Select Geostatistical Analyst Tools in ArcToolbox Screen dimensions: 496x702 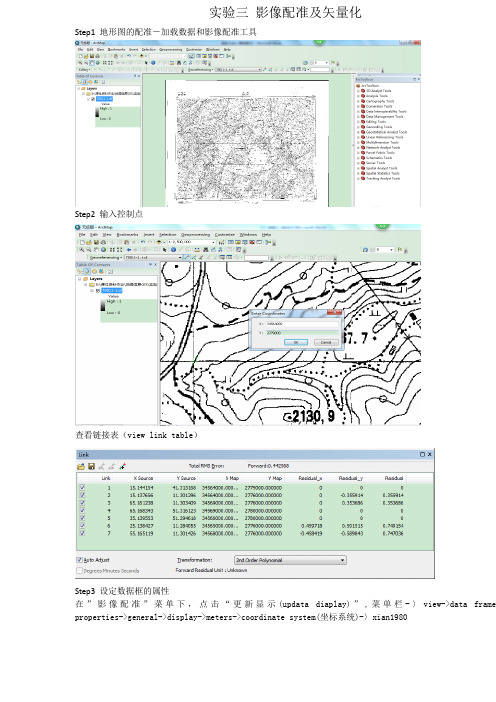click(x=386, y=132)
